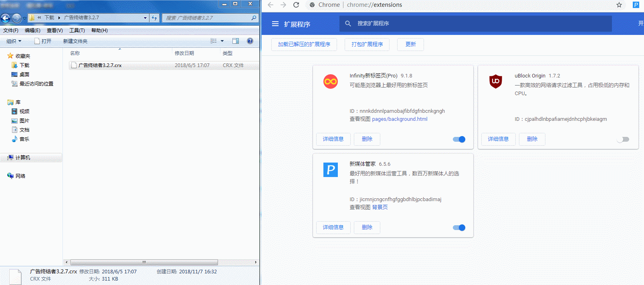The image size is (644, 285).
Task: Click the Infinity new tab extension logo
Action: point(331,81)
